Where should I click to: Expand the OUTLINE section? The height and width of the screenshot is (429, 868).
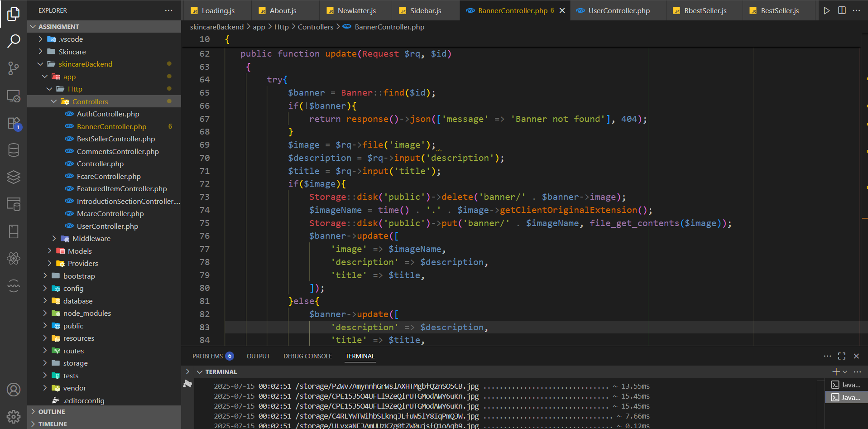104,412
